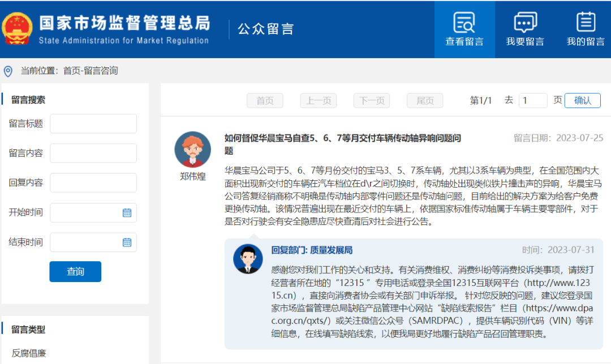Click the reply 时间: 2023-07-31 text
This screenshot has height=364, width=611.
(558, 250)
